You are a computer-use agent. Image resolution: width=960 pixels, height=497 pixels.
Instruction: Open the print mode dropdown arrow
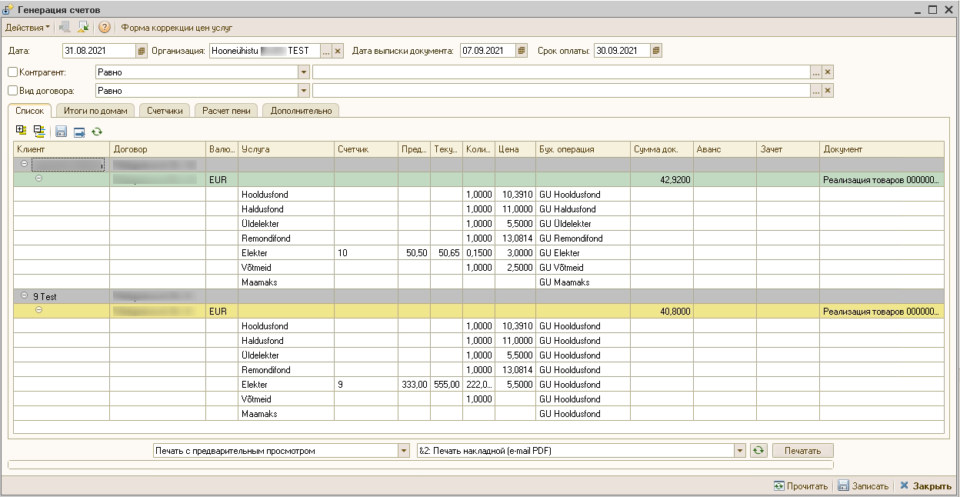(403, 450)
